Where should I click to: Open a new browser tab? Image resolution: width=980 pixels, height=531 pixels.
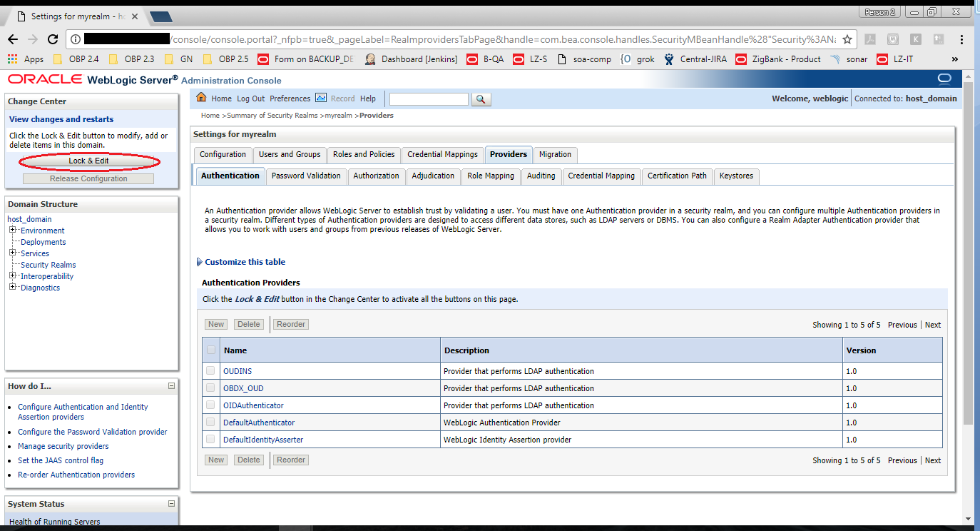coord(161,16)
